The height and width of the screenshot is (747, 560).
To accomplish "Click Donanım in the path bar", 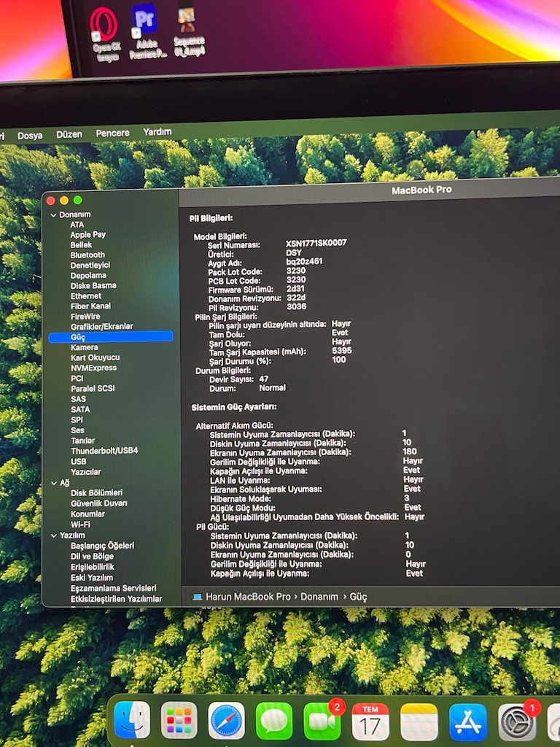I will click(x=319, y=597).
